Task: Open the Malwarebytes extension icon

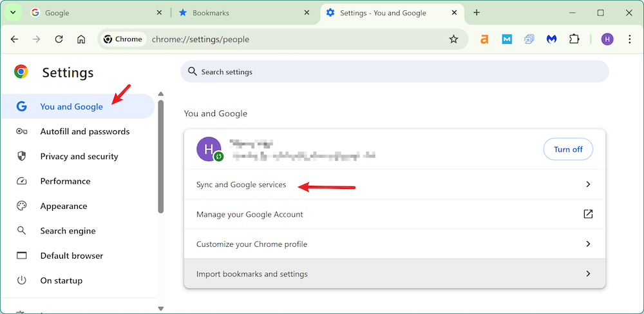Action: (551, 39)
